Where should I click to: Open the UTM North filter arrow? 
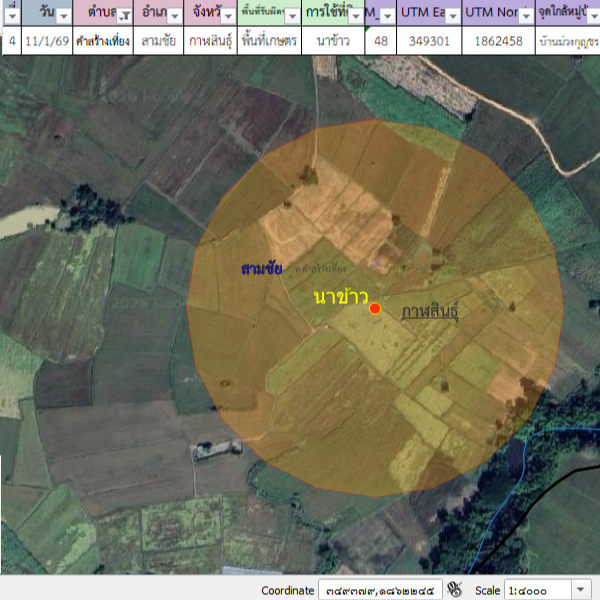[523, 17]
